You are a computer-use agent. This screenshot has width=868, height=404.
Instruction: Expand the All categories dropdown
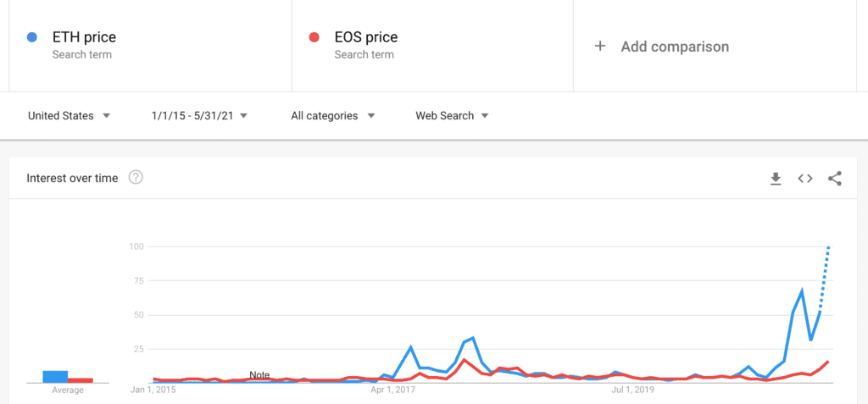[x=333, y=116]
